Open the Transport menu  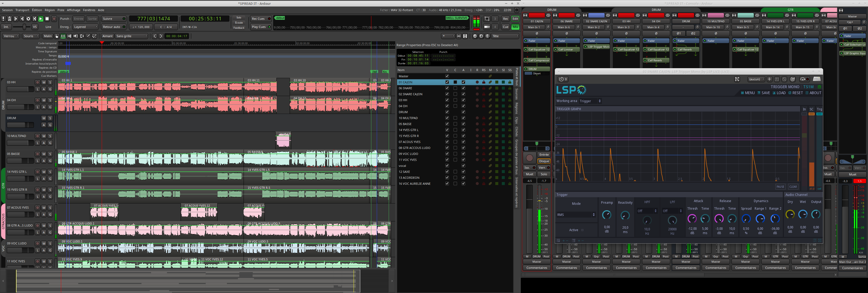click(x=22, y=10)
